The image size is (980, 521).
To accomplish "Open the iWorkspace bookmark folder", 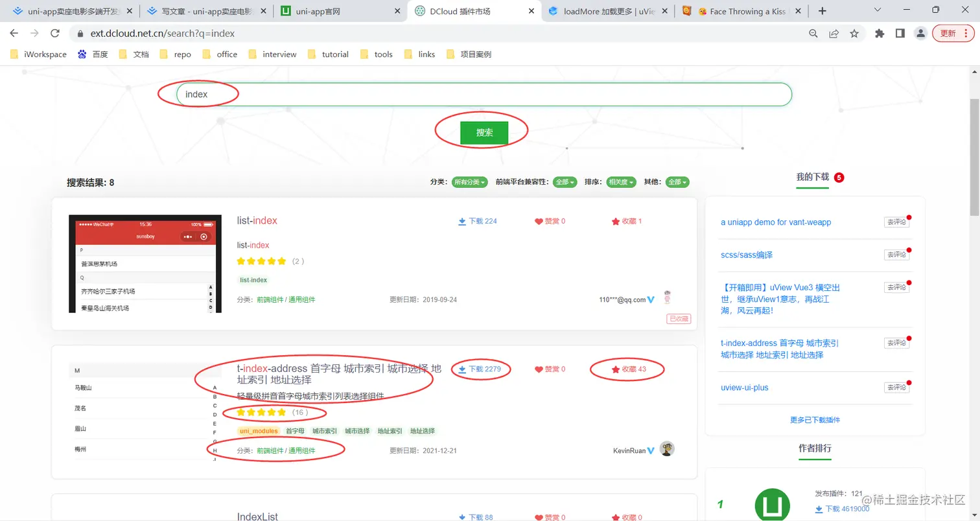I will (38, 54).
